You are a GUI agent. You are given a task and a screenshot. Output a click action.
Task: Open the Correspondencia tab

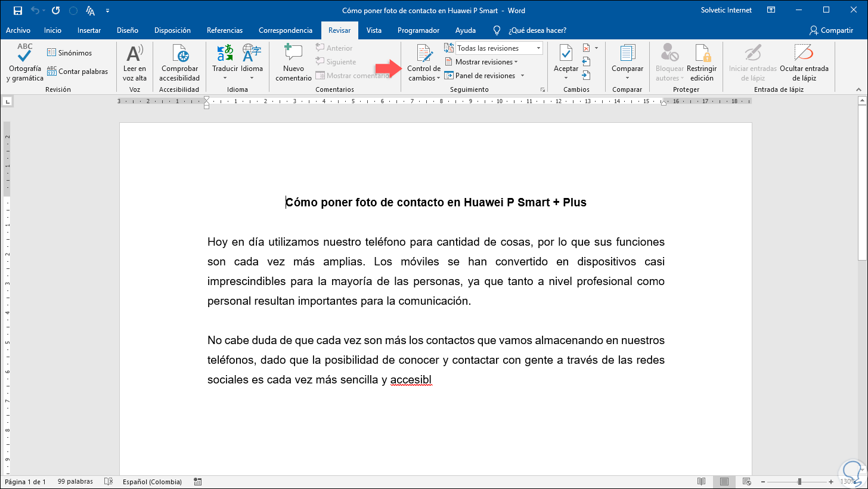286,30
